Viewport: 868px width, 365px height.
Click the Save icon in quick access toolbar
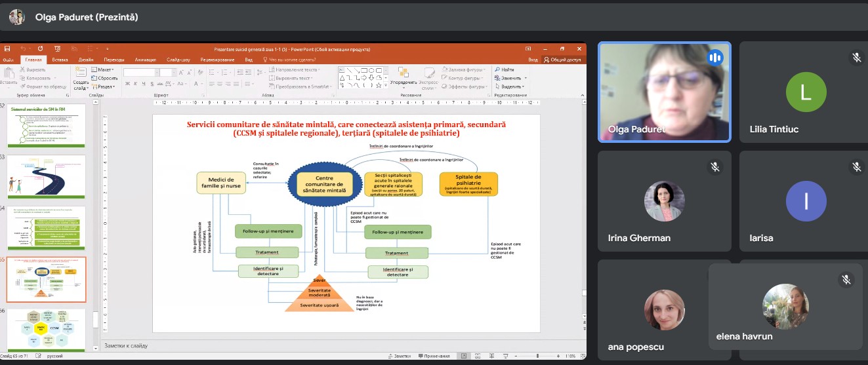pyautogui.click(x=7, y=48)
